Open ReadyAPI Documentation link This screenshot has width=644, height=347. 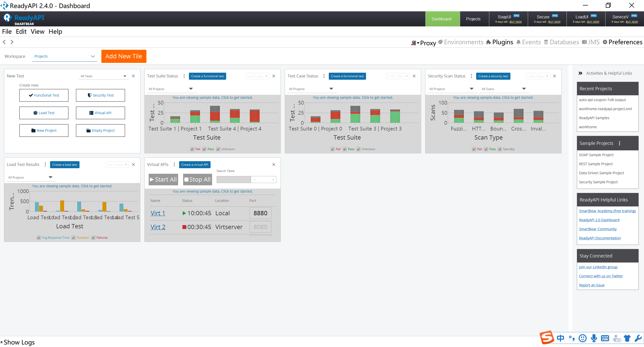600,238
